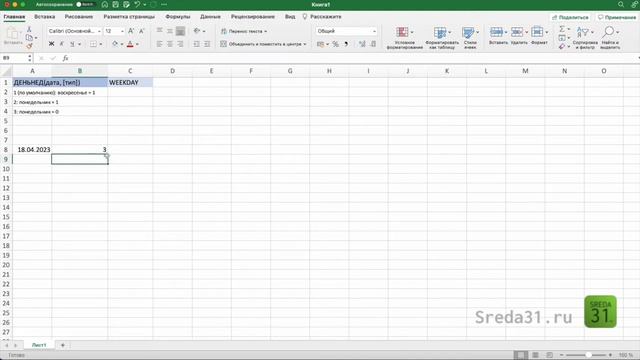Click the Sort and Filter icon

click(582, 32)
